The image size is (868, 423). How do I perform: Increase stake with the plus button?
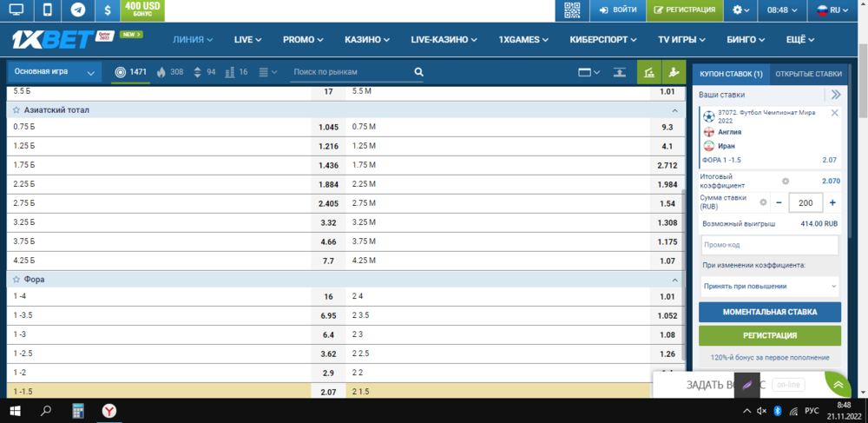coord(832,202)
